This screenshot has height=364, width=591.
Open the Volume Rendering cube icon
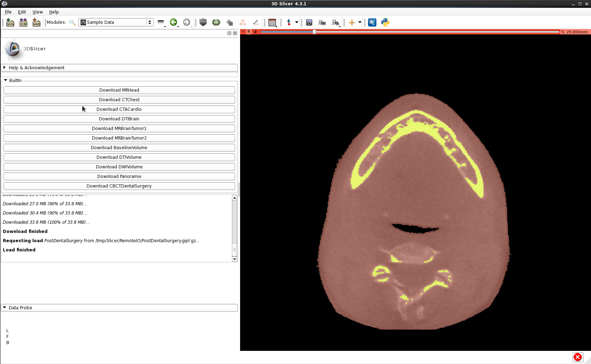203,22
